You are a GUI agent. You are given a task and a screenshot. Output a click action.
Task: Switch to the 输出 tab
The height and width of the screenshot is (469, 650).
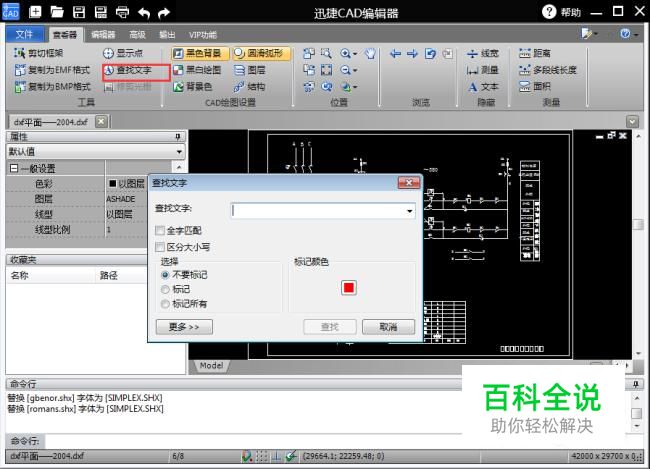tap(167, 35)
